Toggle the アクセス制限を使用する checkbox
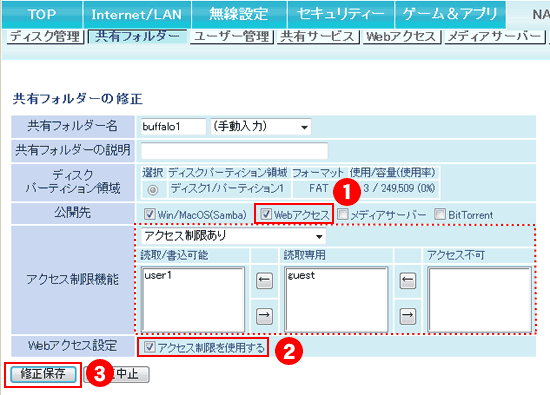This screenshot has width=550, height=395. pos(150,347)
